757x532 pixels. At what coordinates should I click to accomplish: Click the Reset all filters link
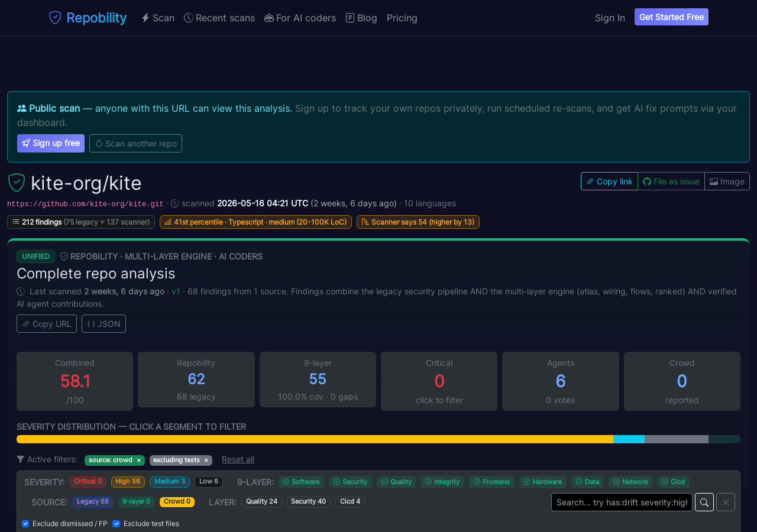(x=238, y=459)
